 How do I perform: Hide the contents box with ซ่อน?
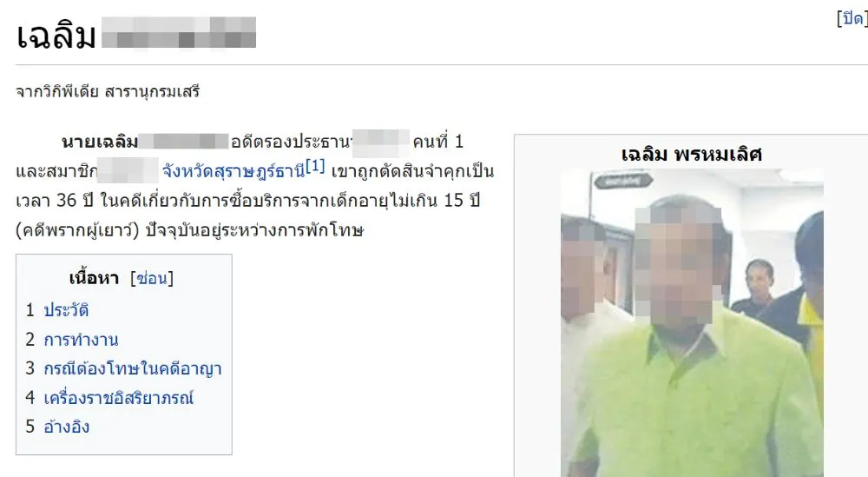(152, 277)
